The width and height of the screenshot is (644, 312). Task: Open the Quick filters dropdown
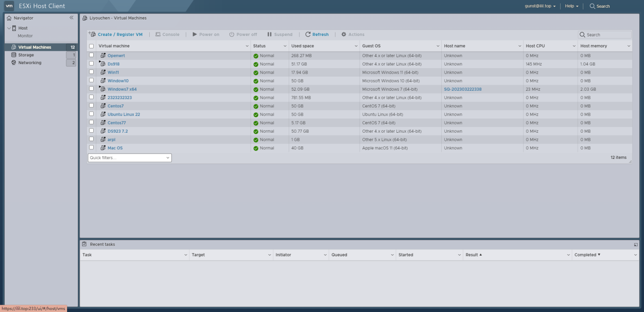tap(130, 158)
